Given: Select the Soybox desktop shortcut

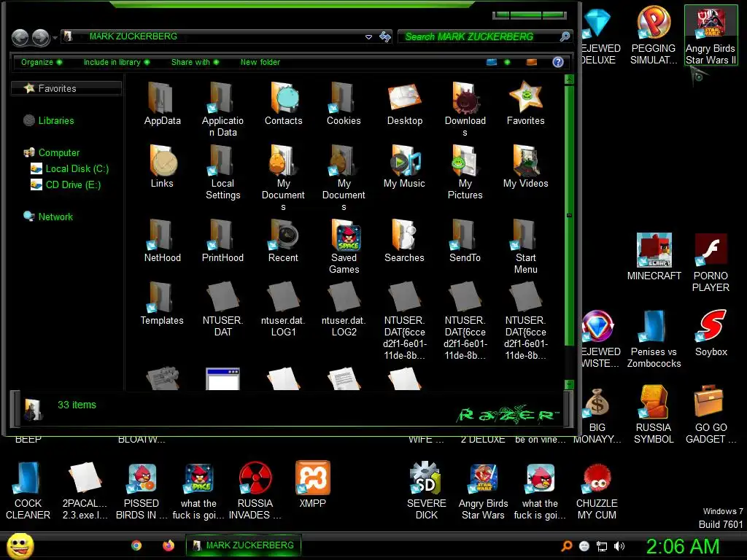Looking at the screenshot, I should pyautogui.click(x=711, y=332).
